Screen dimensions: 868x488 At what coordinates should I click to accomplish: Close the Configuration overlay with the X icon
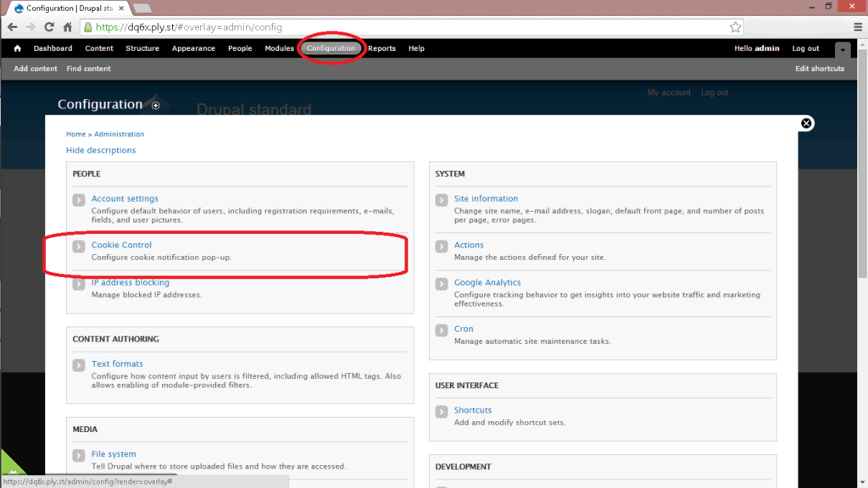pos(806,124)
